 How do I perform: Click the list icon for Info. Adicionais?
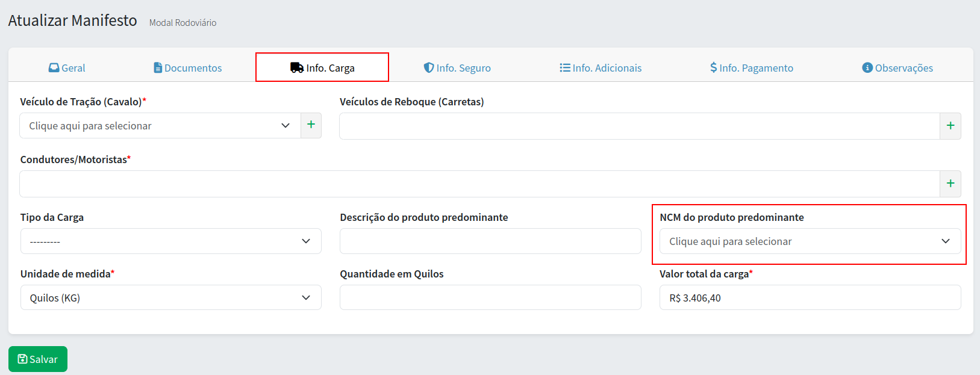565,68
